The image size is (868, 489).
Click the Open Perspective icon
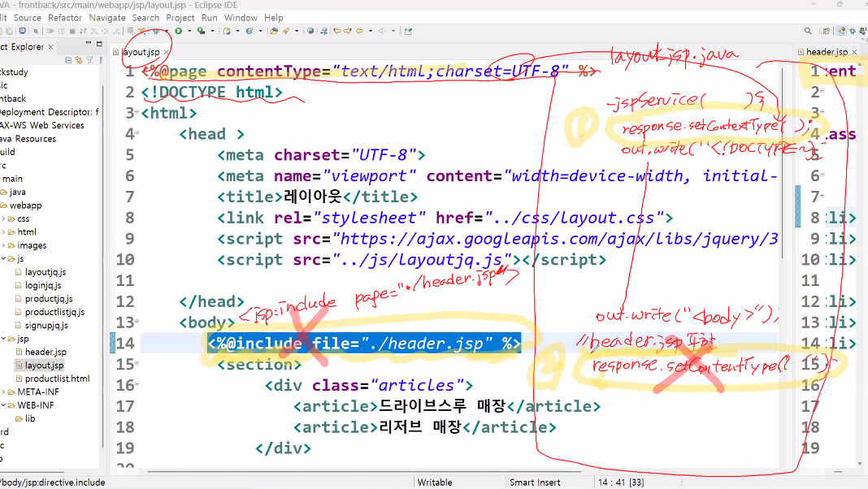coord(827,31)
